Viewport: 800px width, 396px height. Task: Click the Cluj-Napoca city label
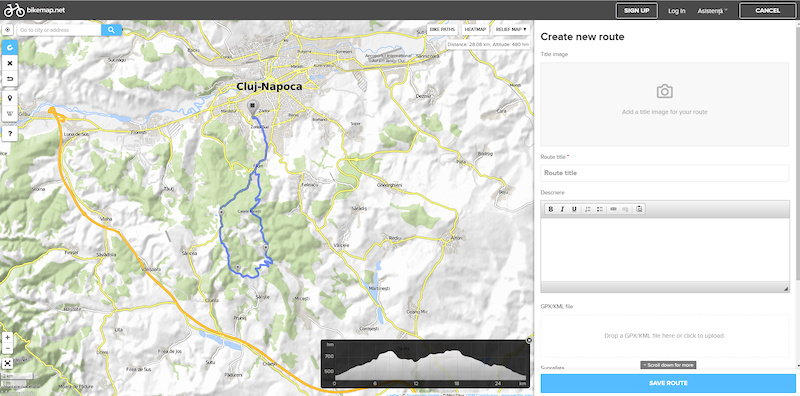coord(269,87)
